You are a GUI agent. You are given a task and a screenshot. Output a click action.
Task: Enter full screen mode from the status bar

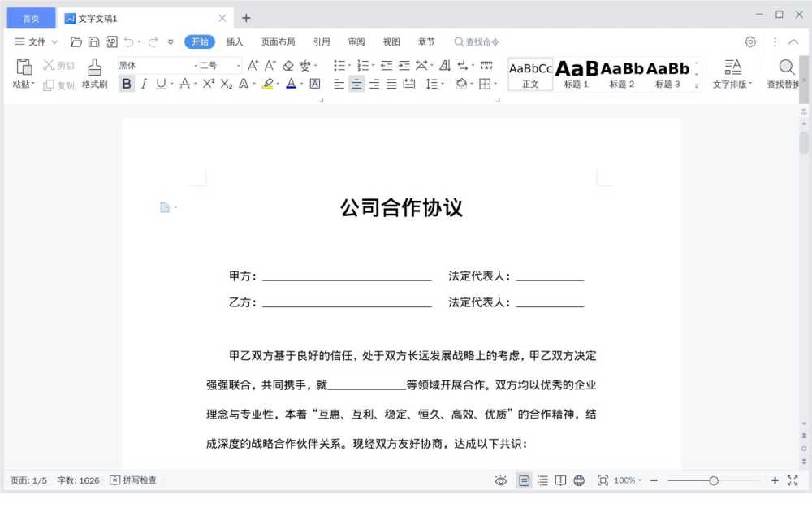pyautogui.click(x=791, y=480)
